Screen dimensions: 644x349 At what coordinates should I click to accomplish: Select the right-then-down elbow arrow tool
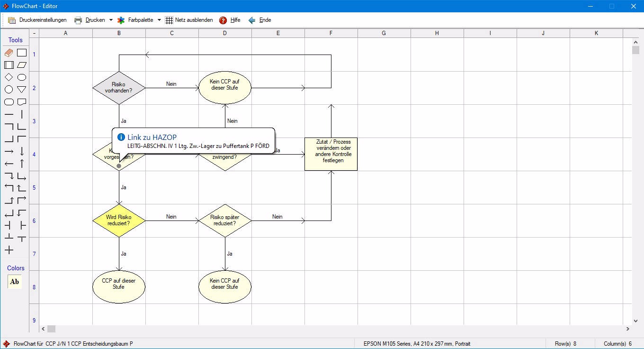point(9,176)
